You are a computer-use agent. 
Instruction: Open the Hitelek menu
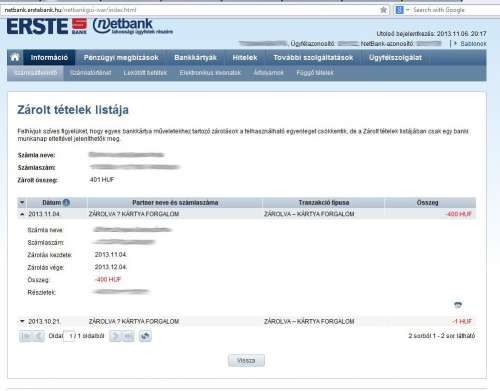click(245, 58)
